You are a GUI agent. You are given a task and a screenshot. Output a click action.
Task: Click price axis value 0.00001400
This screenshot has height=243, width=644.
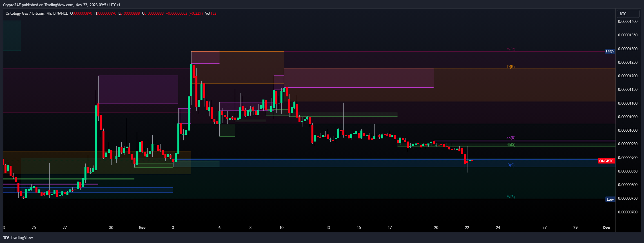tap(627, 22)
